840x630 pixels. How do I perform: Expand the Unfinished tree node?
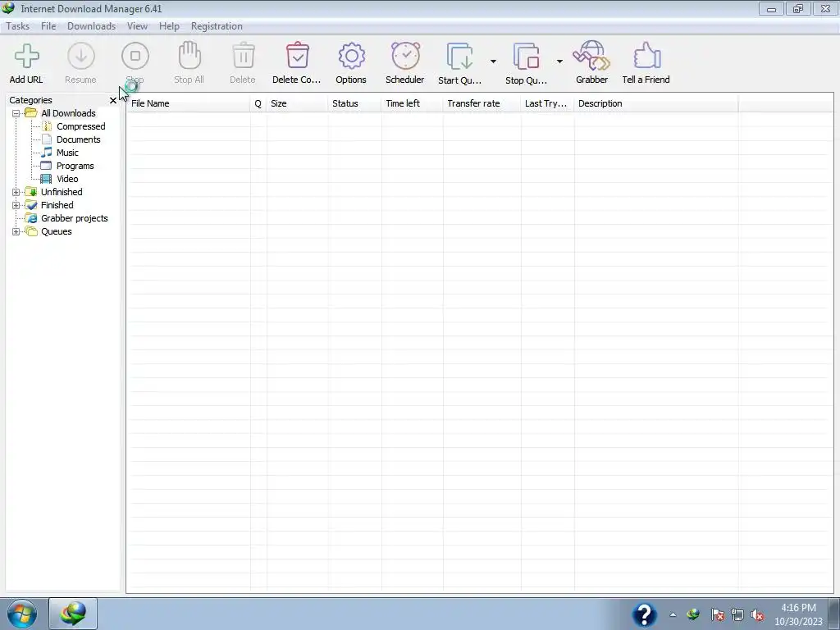coord(16,192)
